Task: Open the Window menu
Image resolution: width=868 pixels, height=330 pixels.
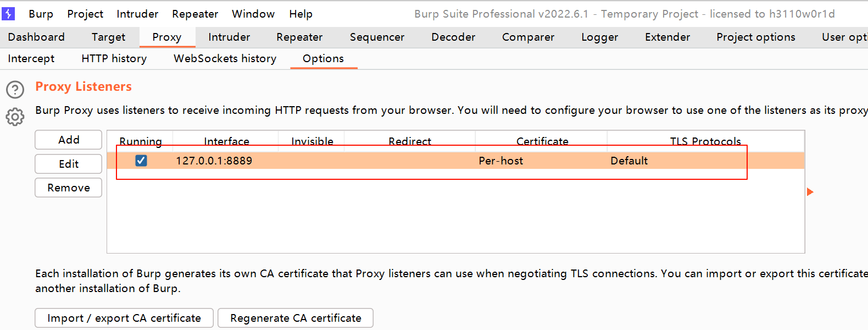Action: pyautogui.click(x=253, y=14)
